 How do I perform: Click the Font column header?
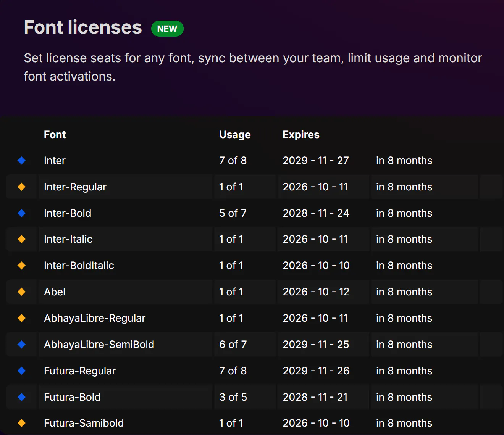click(55, 135)
